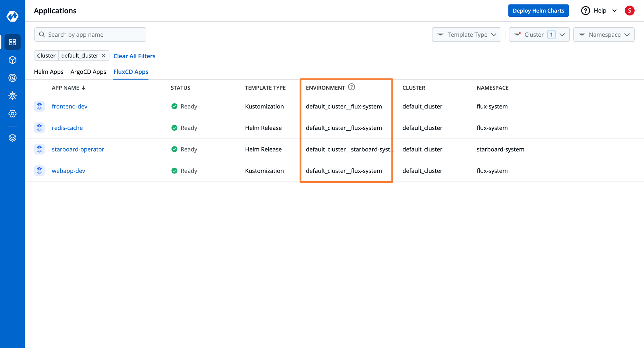644x348 pixels.
Task: Click the Search by app name field
Action: click(90, 34)
